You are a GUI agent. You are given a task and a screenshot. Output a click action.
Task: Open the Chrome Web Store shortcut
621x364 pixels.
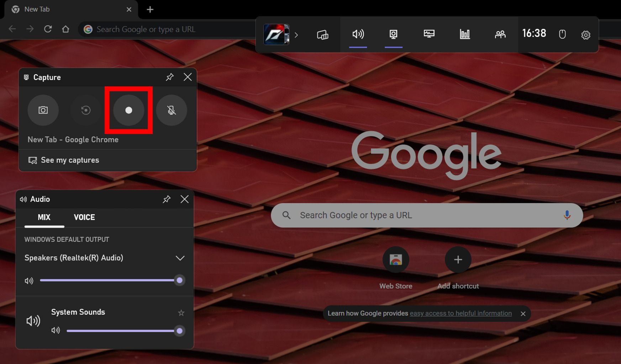396,259
